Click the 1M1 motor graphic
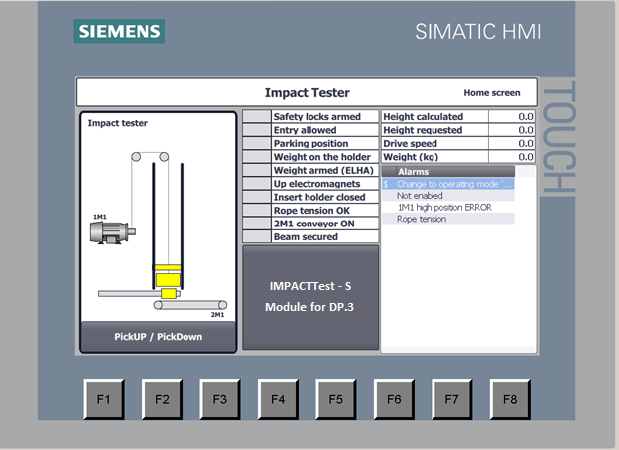 tap(113, 232)
